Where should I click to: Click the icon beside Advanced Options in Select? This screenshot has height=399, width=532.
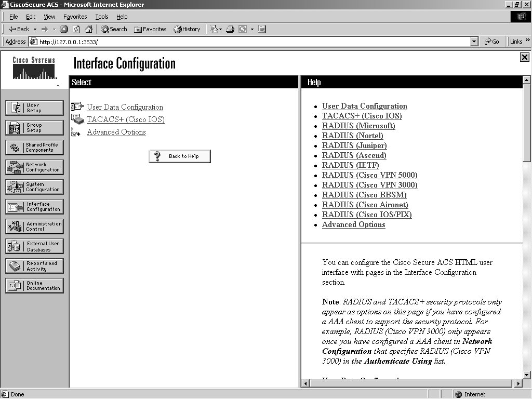(76, 132)
